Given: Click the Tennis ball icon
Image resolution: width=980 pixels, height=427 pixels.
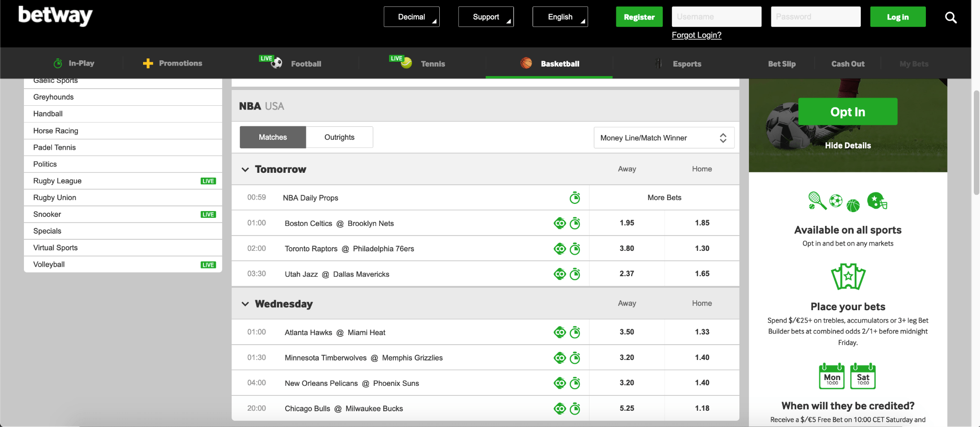Looking at the screenshot, I should 406,63.
